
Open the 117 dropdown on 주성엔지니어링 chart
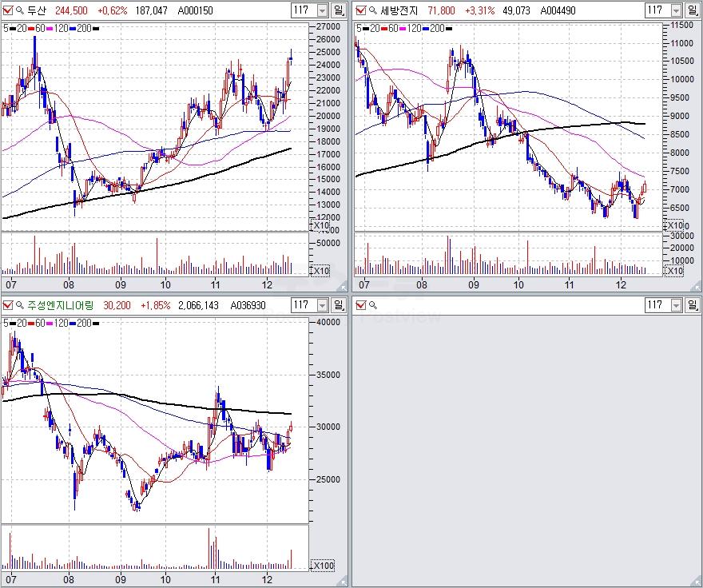[x=322, y=305]
